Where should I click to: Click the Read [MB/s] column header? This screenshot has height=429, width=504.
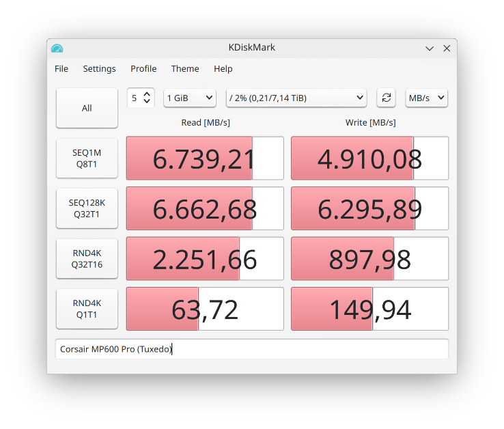pos(206,122)
